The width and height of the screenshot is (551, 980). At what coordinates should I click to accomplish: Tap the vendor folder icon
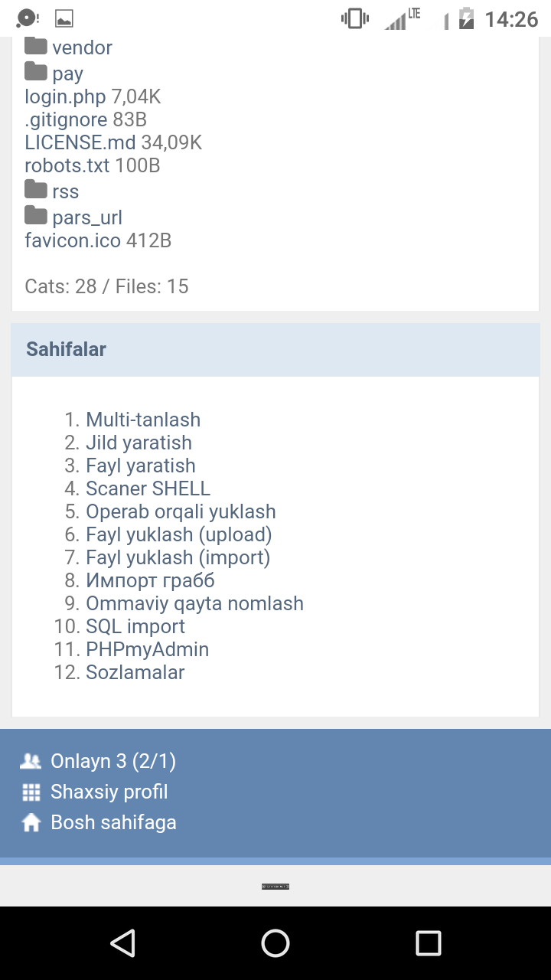tap(36, 46)
